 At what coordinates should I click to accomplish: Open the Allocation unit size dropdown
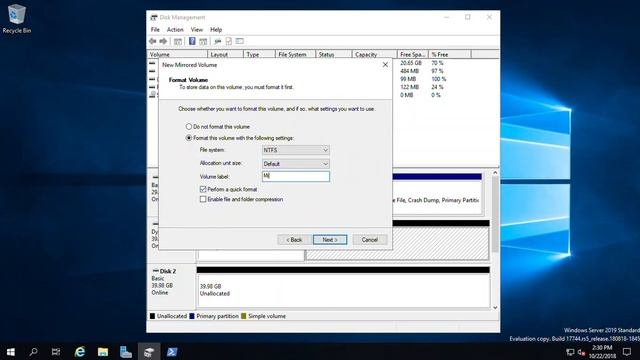[x=296, y=164]
